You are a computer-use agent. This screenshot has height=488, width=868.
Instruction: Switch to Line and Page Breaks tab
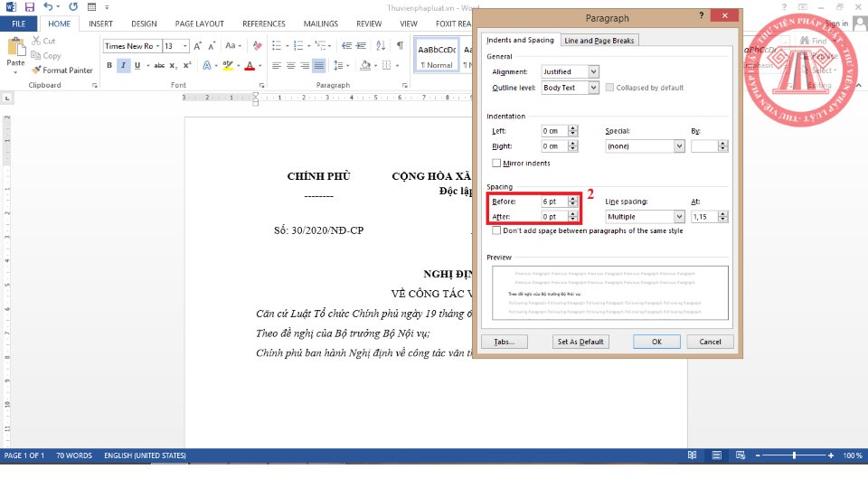(x=599, y=41)
